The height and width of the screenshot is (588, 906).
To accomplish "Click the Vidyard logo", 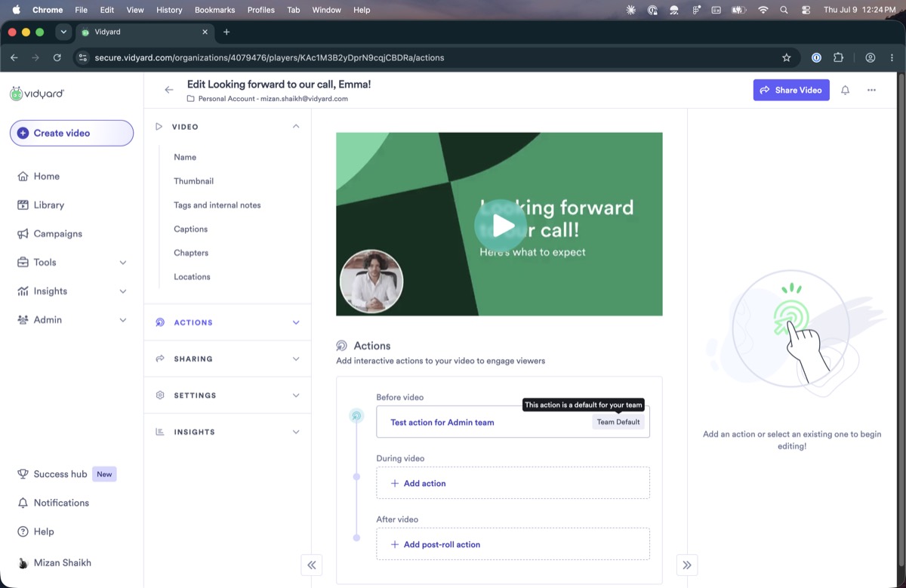I will [37, 94].
